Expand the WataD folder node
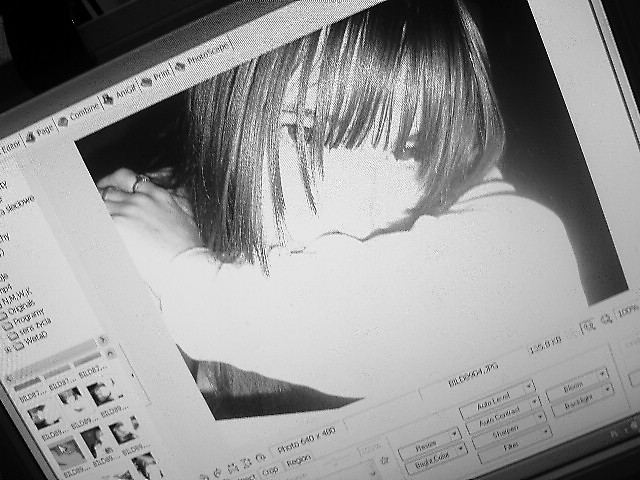Screen dimensions: 640x480 [x=7, y=349]
